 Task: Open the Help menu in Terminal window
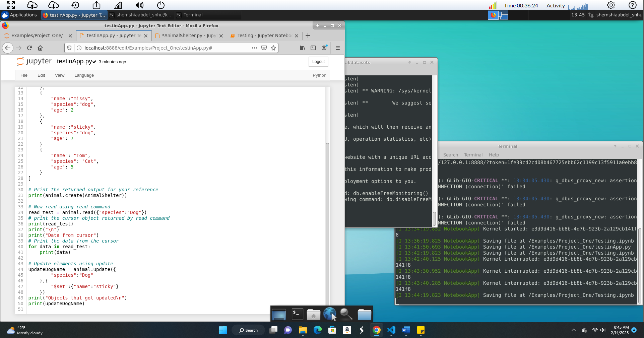click(494, 155)
